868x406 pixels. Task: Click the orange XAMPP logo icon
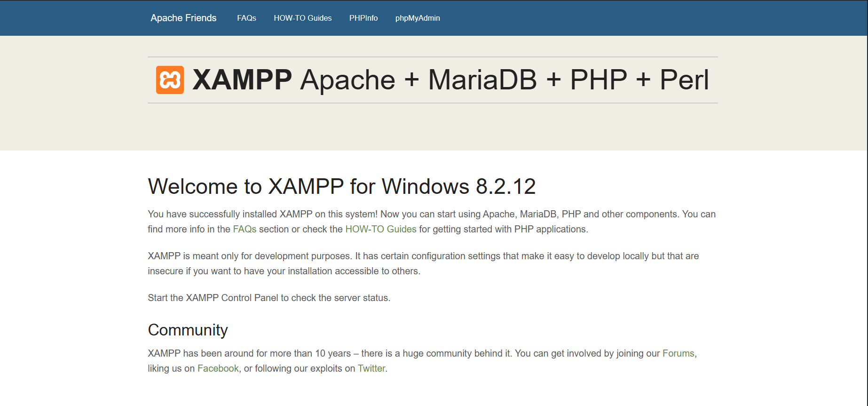pos(170,80)
